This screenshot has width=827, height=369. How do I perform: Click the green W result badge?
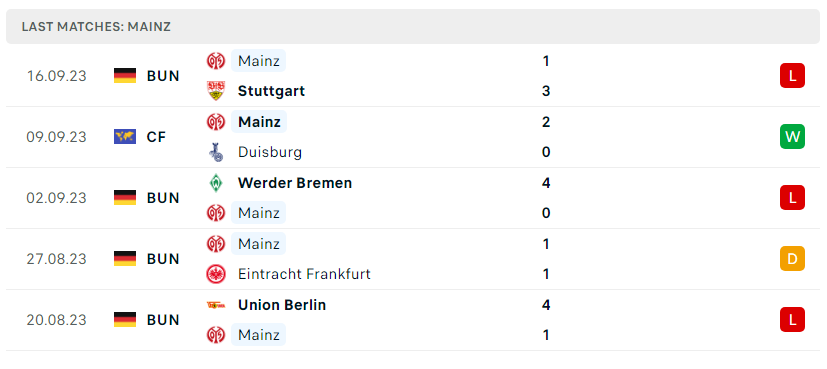point(792,137)
